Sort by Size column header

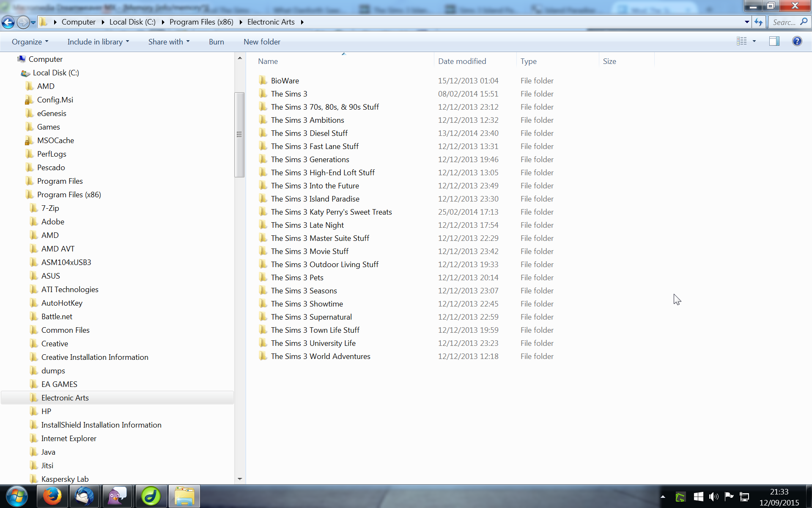click(x=609, y=61)
